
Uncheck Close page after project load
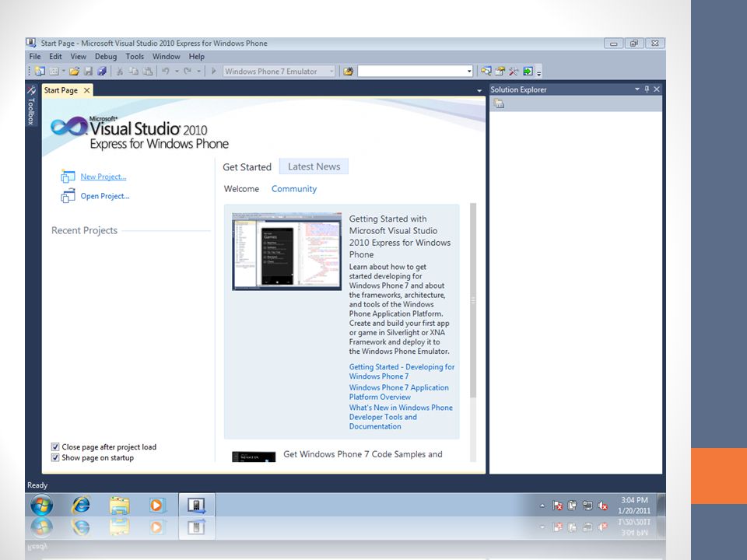[x=55, y=446]
